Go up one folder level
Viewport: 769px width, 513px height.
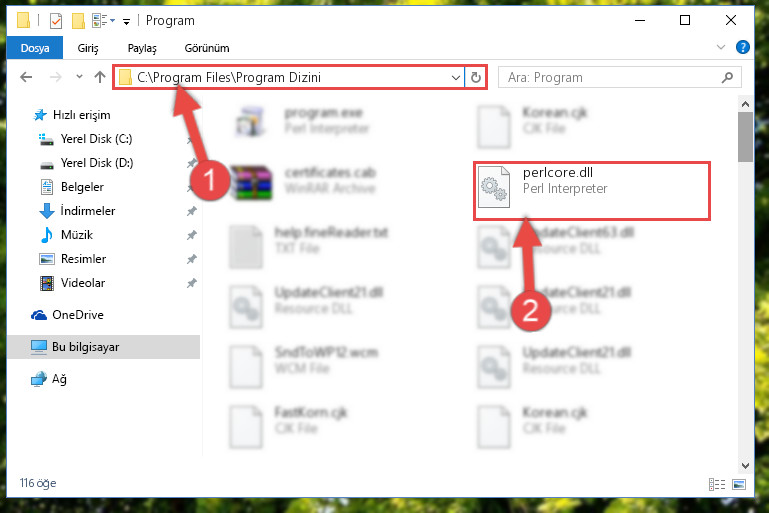[100, 77]
